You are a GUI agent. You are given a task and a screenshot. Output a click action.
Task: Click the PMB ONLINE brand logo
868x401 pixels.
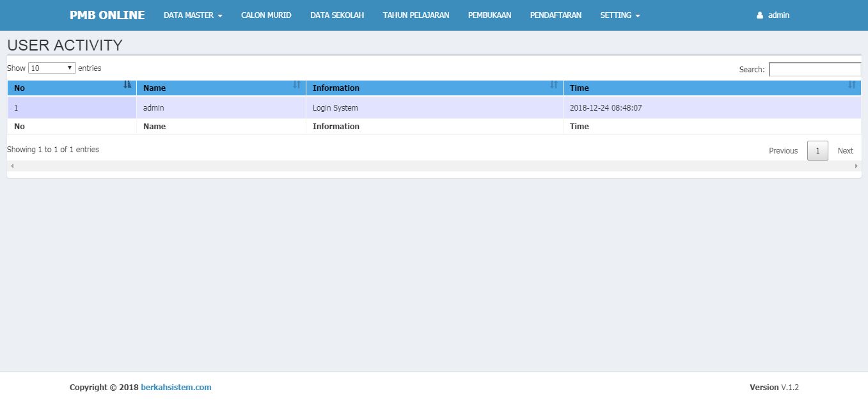coord(107,15)
